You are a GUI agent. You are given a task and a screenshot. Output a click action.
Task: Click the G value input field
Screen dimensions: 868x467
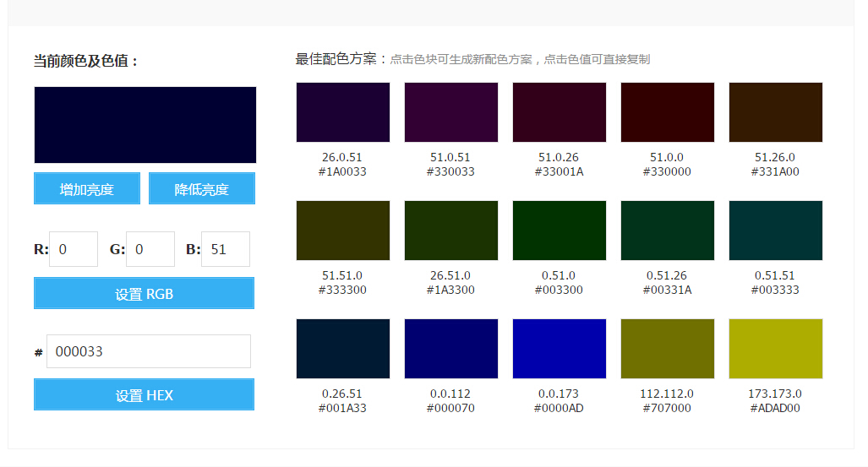(x=150, y=249)
